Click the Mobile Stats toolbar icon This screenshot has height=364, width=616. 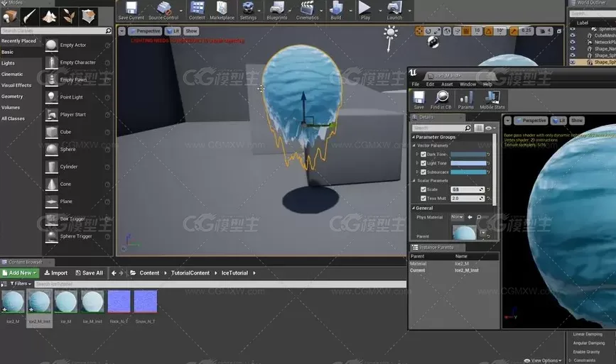[x=492, y=100]
